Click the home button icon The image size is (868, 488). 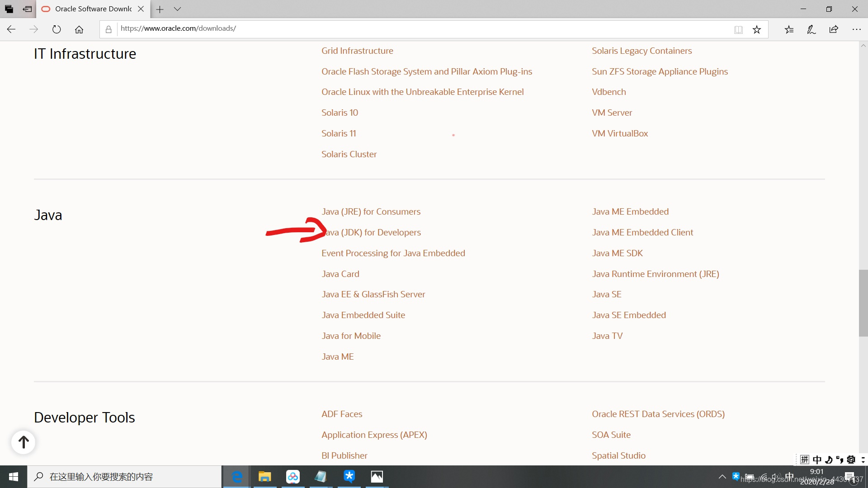coord(79,28)
